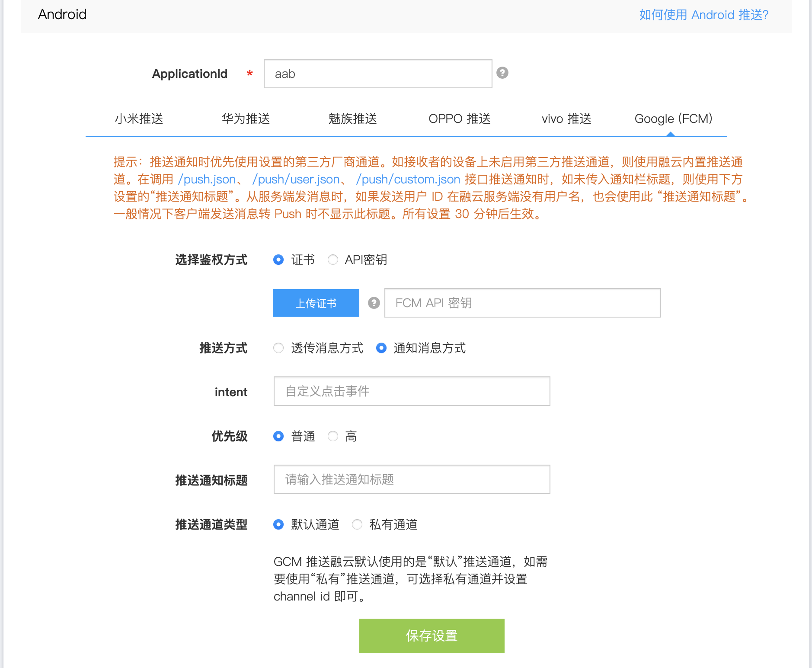Click the intent 自定义点击事件 field

tap(412, 391)
